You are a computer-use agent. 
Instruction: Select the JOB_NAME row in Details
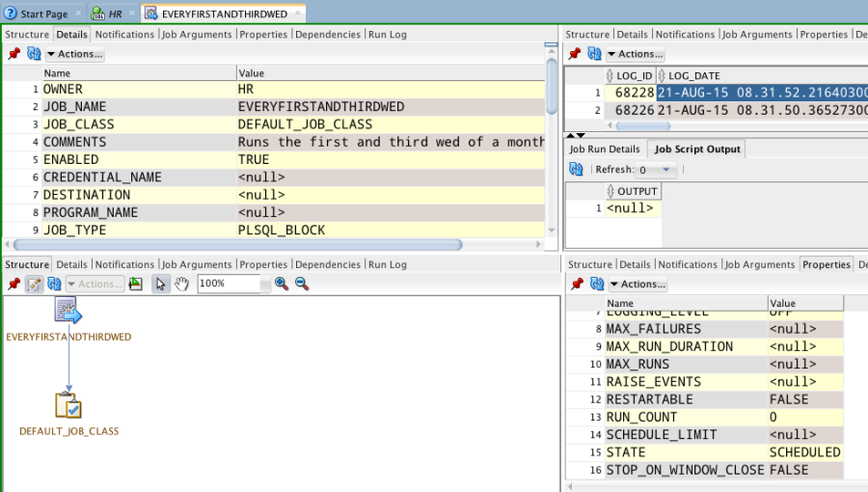pos(274,107)
